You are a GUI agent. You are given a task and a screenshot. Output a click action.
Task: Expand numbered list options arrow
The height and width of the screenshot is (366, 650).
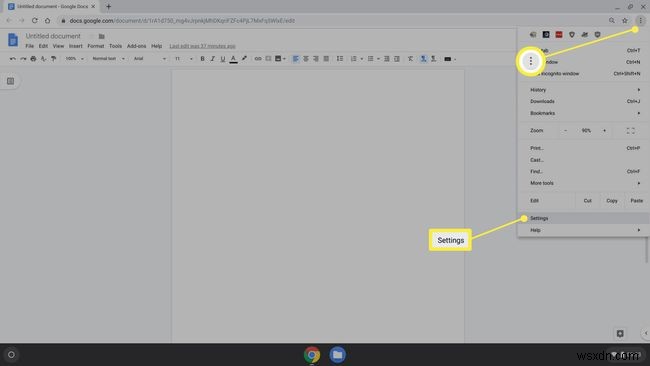pyautogui.click(x=361, y=59)
